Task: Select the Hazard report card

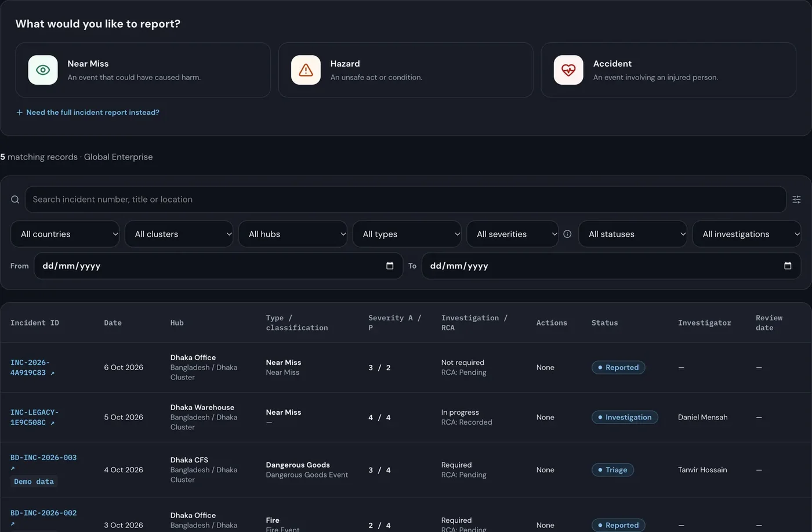Action: [406, 70]
